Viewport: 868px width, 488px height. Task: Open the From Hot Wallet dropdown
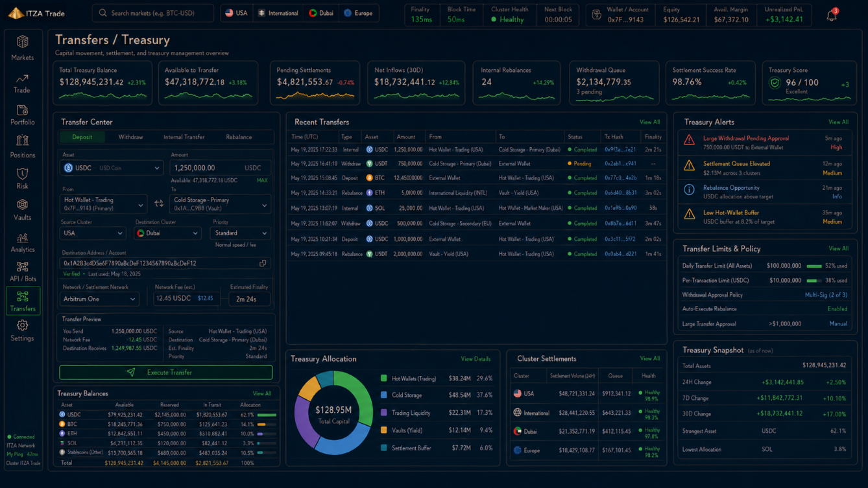(103, 203)
